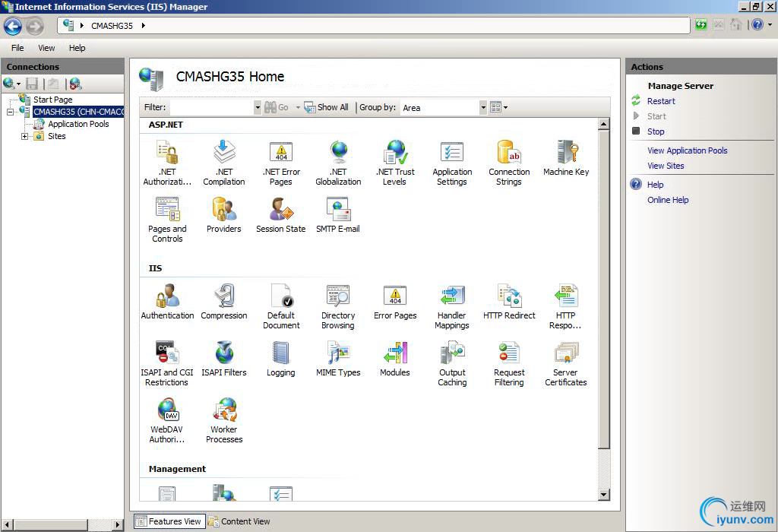Expand the address bar arrow after CMASHG35

tap(144, 26)
